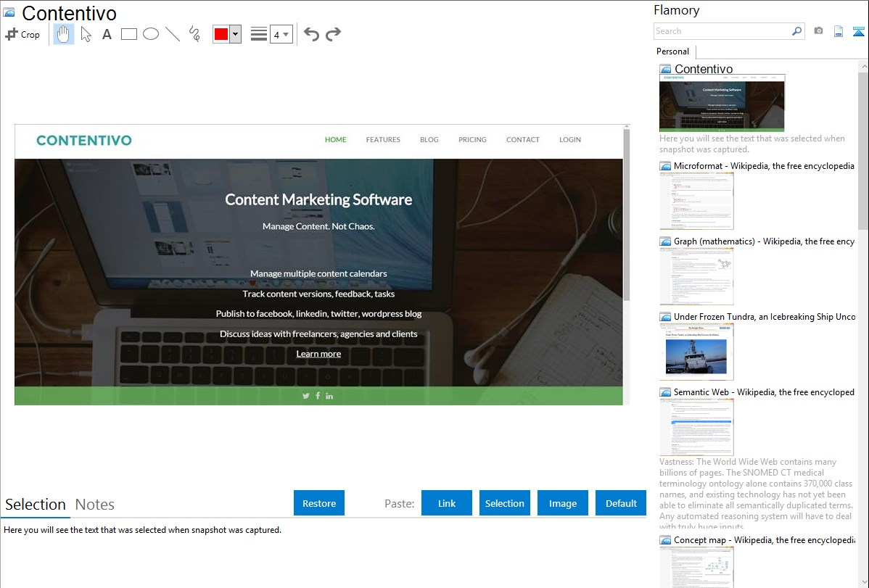This screenshot has height=588, width=869.
Task: Select the 'Microformat - Wikipedia' snapshot title
Action: click(764, 166)
